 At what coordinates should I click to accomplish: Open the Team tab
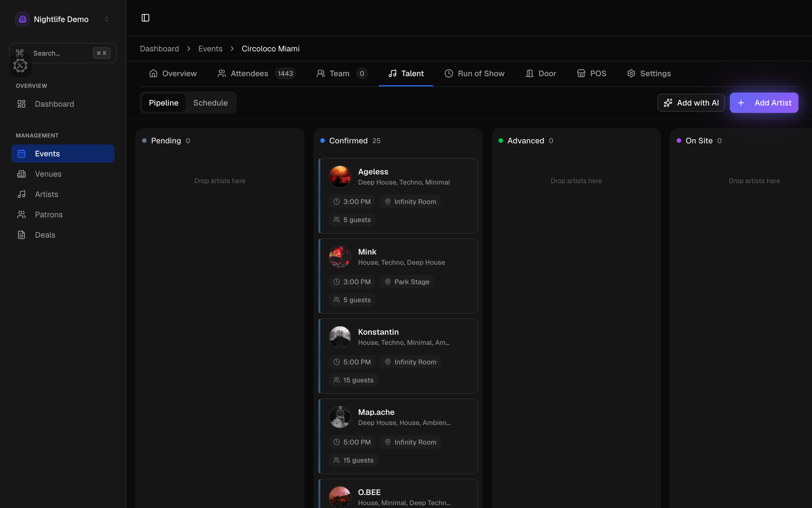[x=342, y=73]
